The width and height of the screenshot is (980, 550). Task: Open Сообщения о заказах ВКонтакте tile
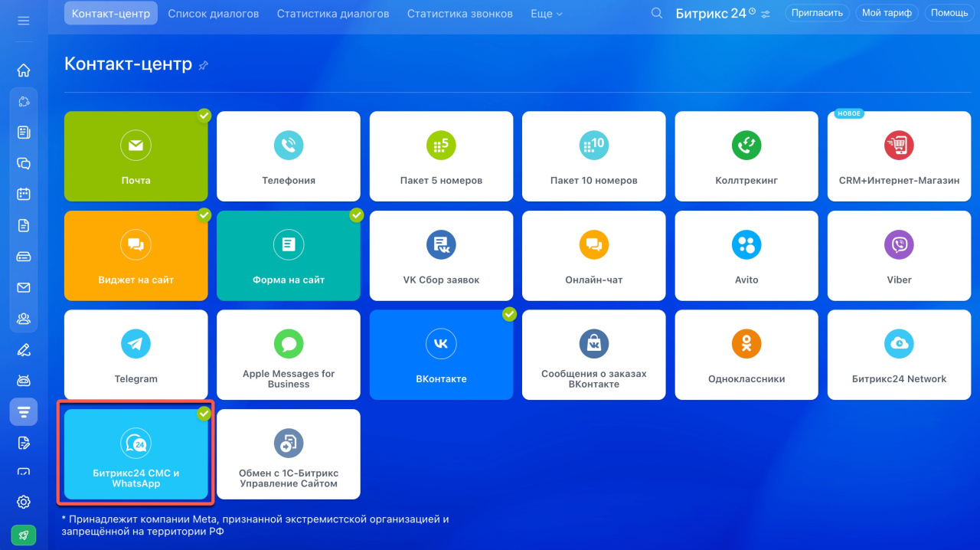tap(594, 355)
